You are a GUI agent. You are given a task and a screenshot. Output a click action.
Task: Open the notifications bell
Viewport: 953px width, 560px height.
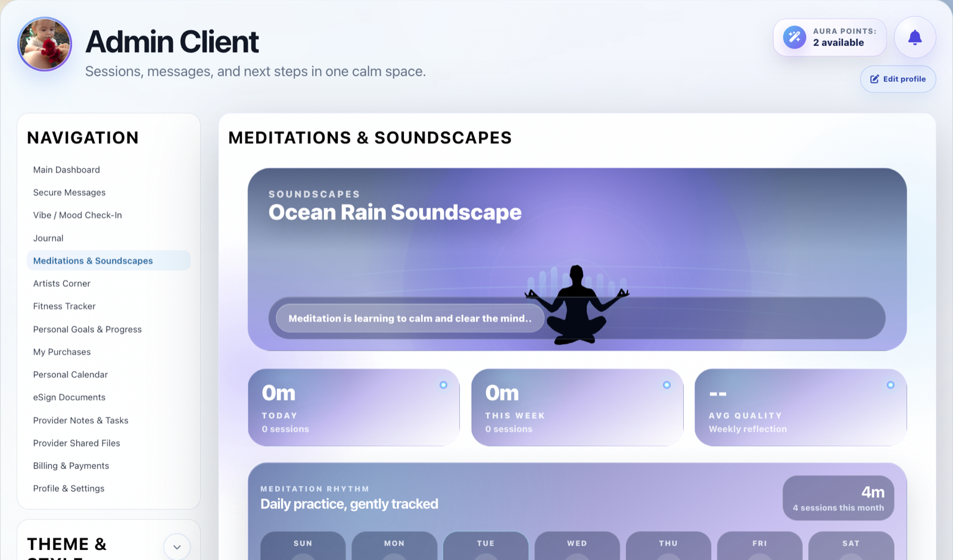click(915, 37)
